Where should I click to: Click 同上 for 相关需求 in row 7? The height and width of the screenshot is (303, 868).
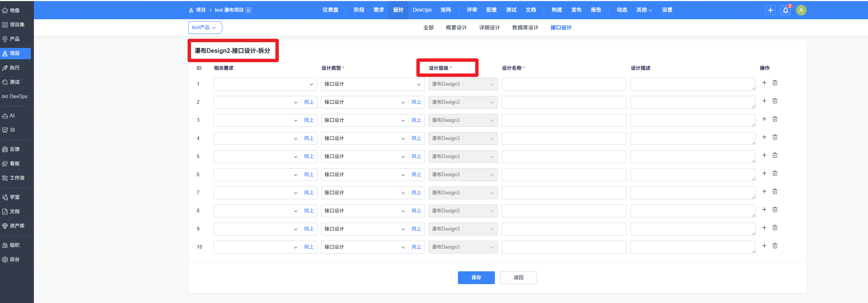309,193
